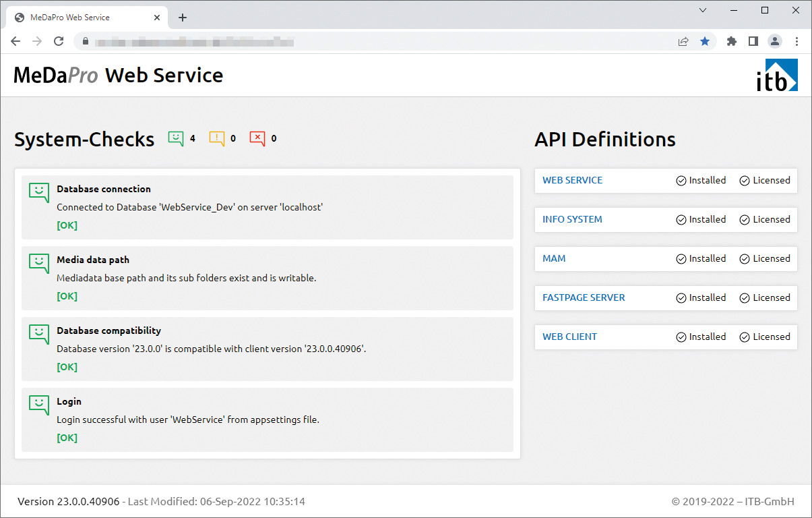Viewport: 812px width, 518px height.
Task: Click the 'Database version 23.0.0' compatibility message
Action: tap(212, 349)
